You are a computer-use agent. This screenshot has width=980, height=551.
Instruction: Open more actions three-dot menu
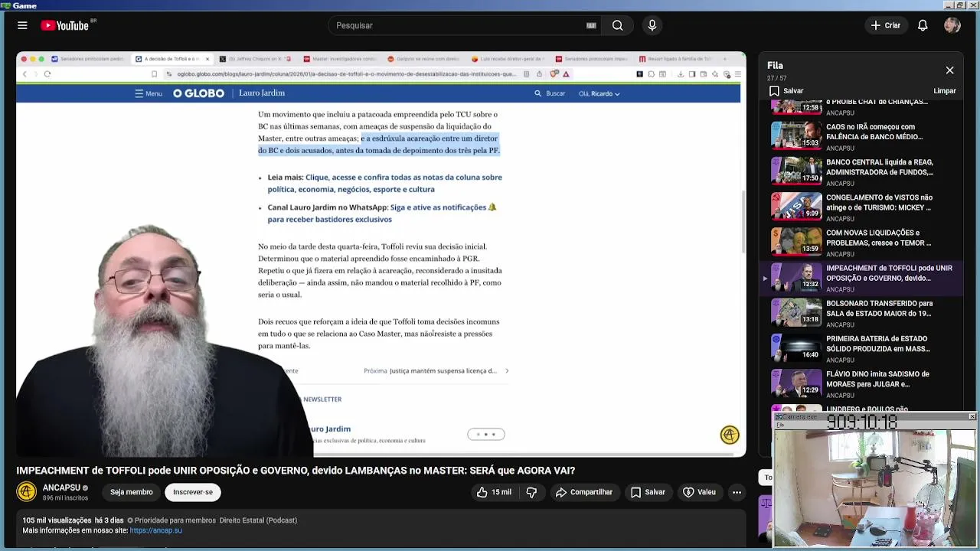pyautogui.click(x=737, y=492)
